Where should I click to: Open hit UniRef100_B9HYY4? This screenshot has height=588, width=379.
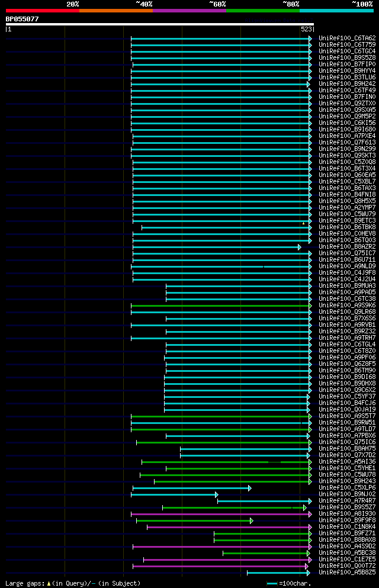click(x=347, y=71)
